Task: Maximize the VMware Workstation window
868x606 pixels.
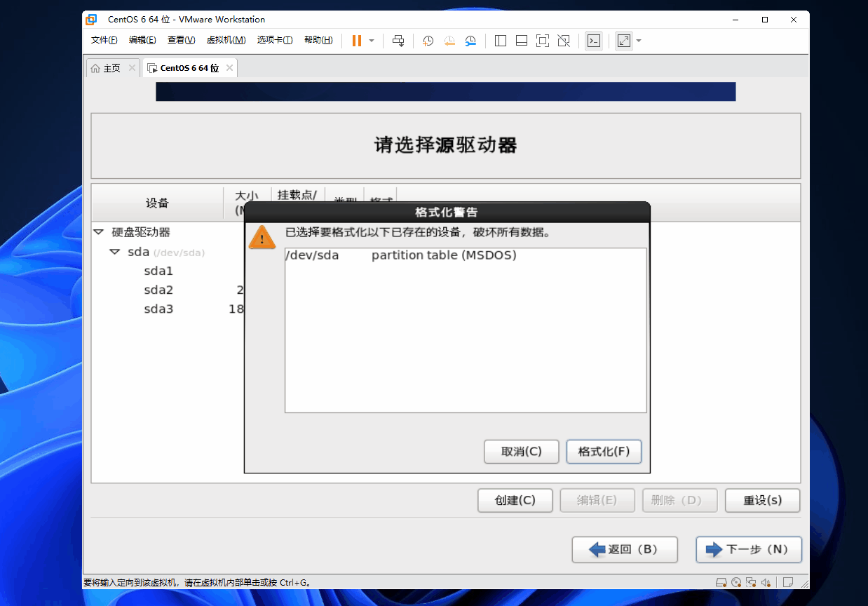Action: coord(765,20)
